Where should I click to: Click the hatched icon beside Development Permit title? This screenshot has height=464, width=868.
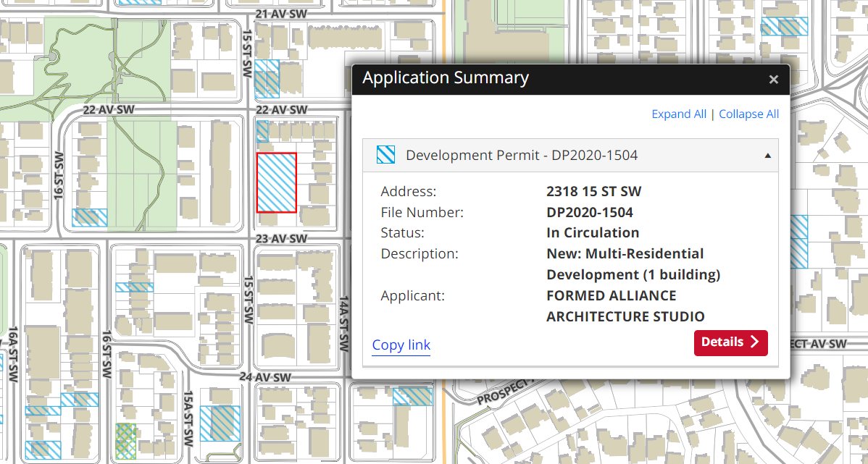[385, 155]
